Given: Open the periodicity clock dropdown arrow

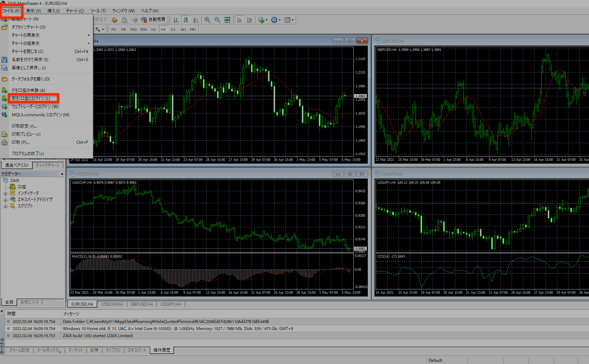Looking at the screenshot, I should [x=279, y=20].
